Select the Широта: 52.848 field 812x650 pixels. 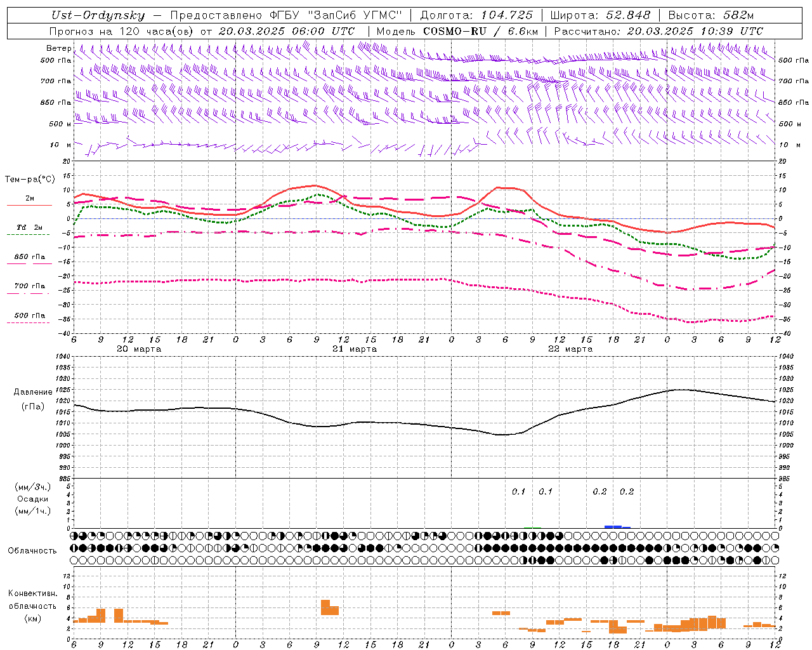[x=600, y=16]
